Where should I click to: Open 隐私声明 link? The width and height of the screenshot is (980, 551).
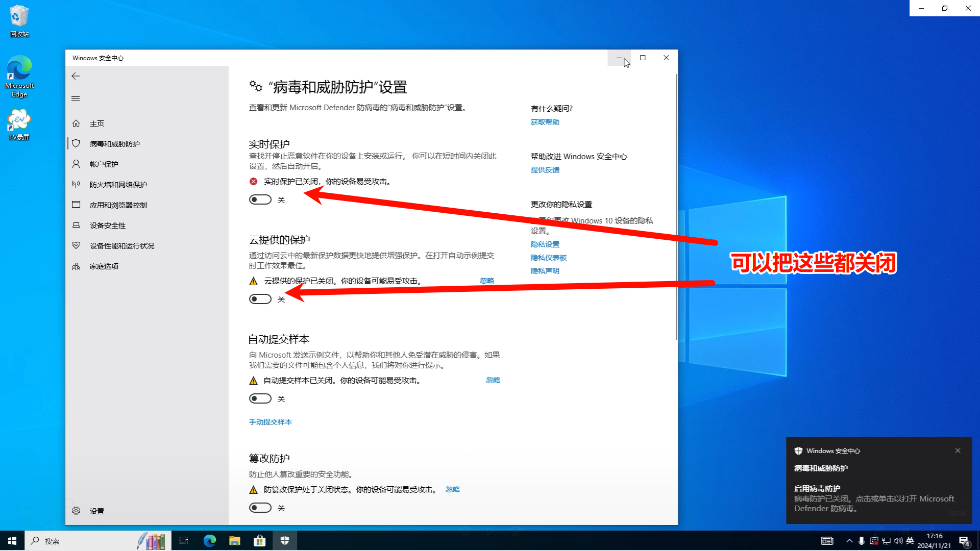(x=545, y=271)
